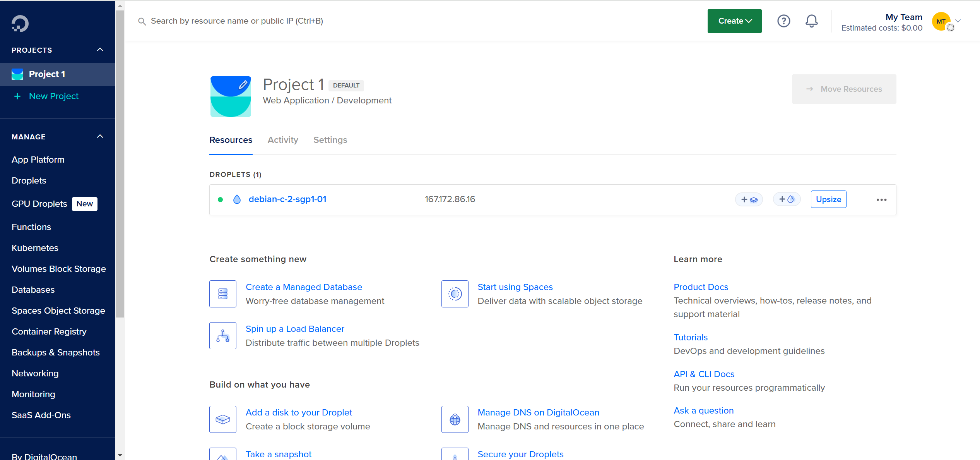
Task: Click the Project 1 sidebar icon
Action: point(17,74)
